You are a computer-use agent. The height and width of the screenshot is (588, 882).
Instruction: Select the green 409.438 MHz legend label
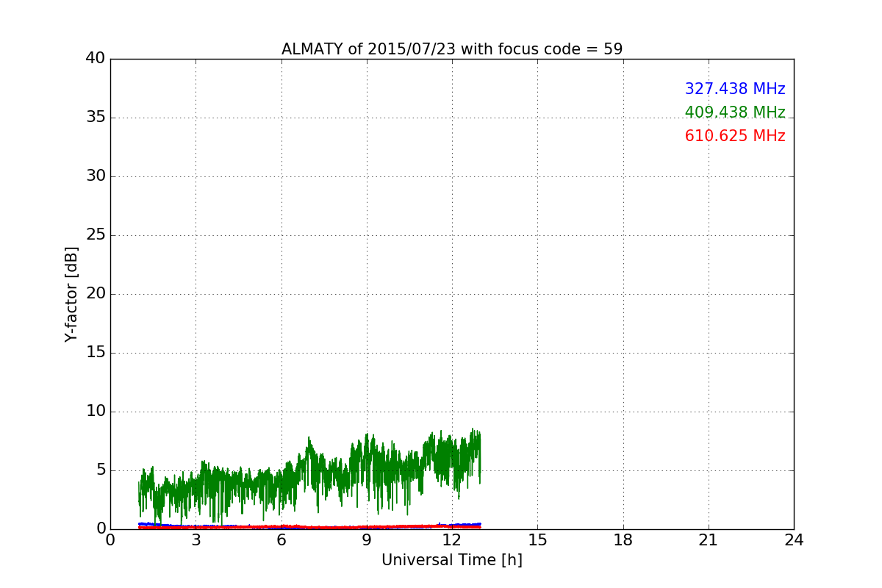[735, 112]
